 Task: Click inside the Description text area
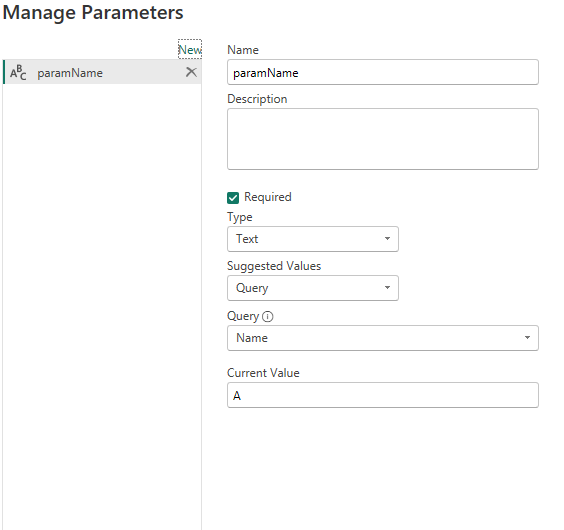383,139
